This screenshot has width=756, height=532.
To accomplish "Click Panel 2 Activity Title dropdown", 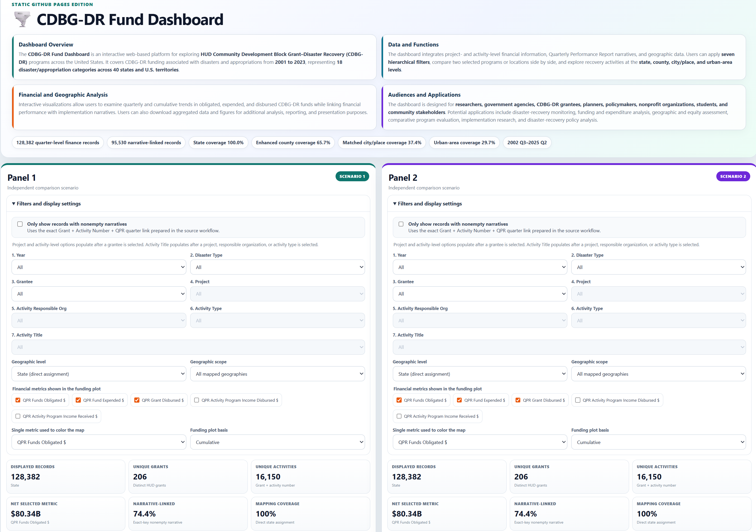I will click(x=569, y=347).
